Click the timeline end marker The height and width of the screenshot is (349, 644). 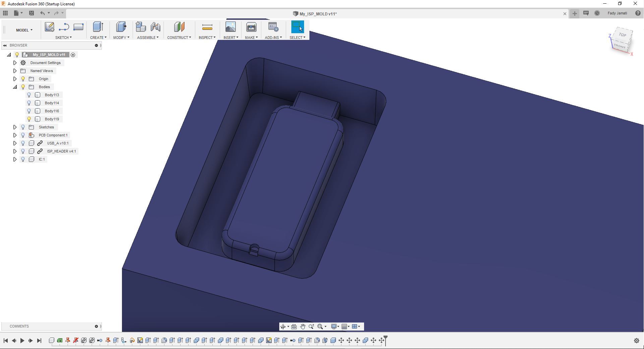click(x=386, y=340)
